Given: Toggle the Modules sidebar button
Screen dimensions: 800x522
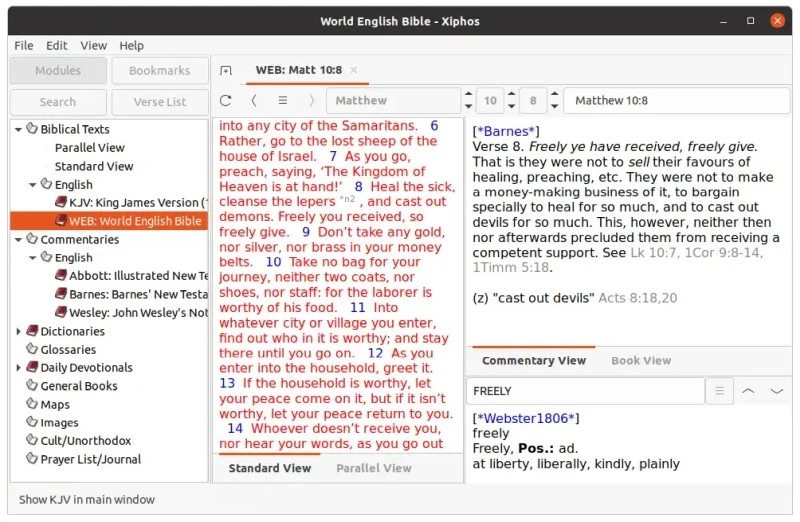Looking at the screenshot, I should point(58,71).
